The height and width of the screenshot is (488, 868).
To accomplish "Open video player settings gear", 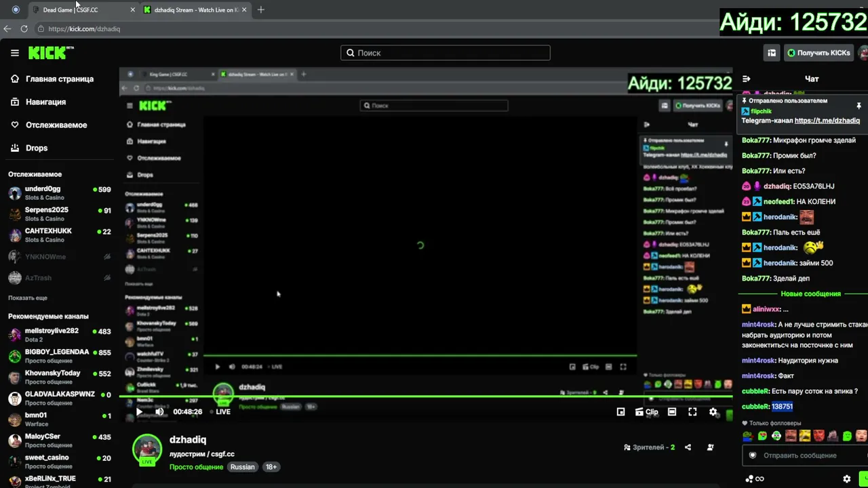I will point(713,411).
